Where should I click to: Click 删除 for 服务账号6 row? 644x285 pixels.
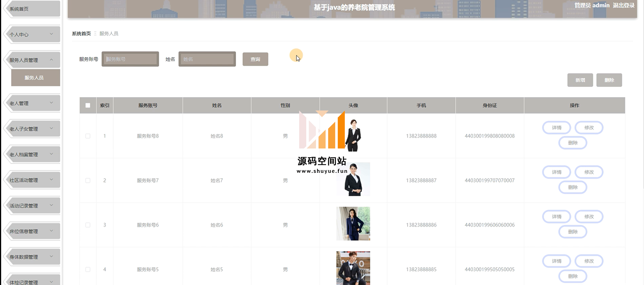tap(573, 232)
